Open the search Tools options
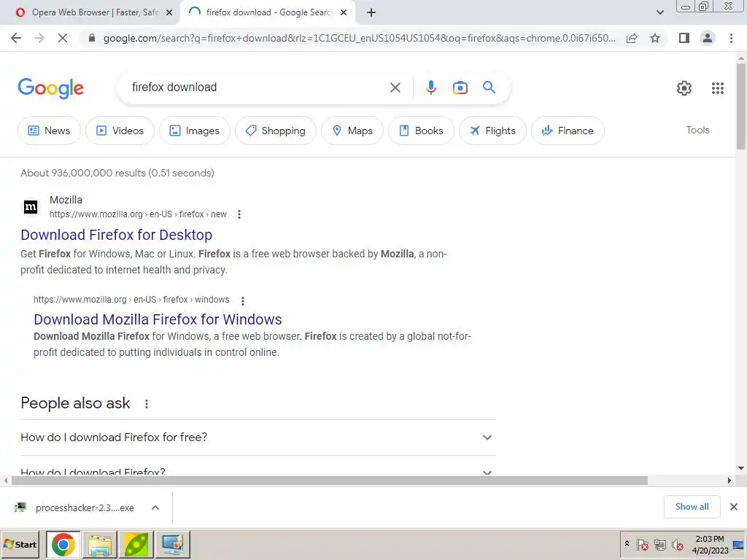 [697, 130]
